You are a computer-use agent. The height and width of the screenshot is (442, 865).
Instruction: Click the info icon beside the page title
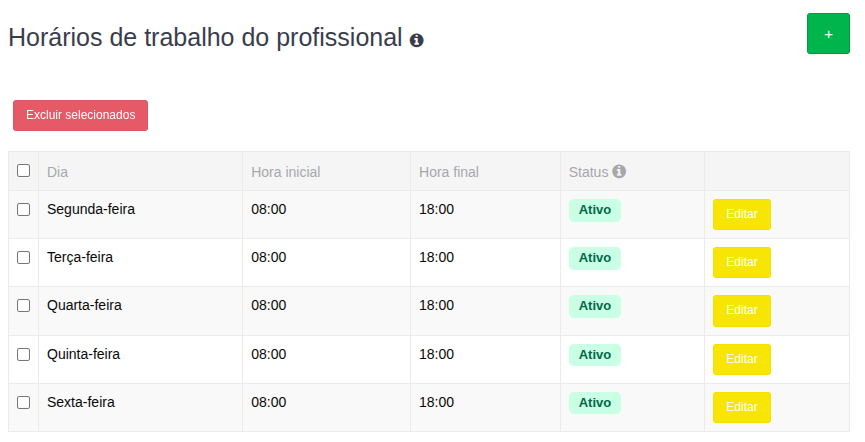pos(417,40)
